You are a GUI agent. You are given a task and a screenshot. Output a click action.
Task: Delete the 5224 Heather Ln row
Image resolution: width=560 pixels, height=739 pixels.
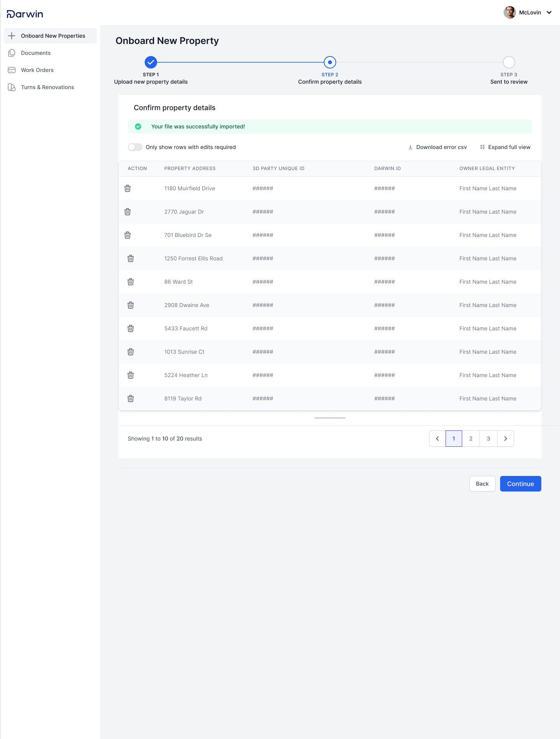click(x=131, y=375)
